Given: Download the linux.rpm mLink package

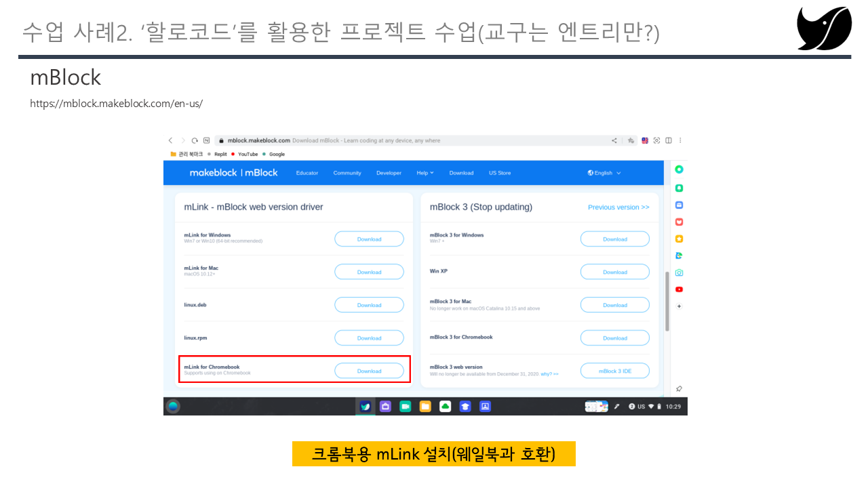Looking at the screenshot, I should (x=369, y=338).
